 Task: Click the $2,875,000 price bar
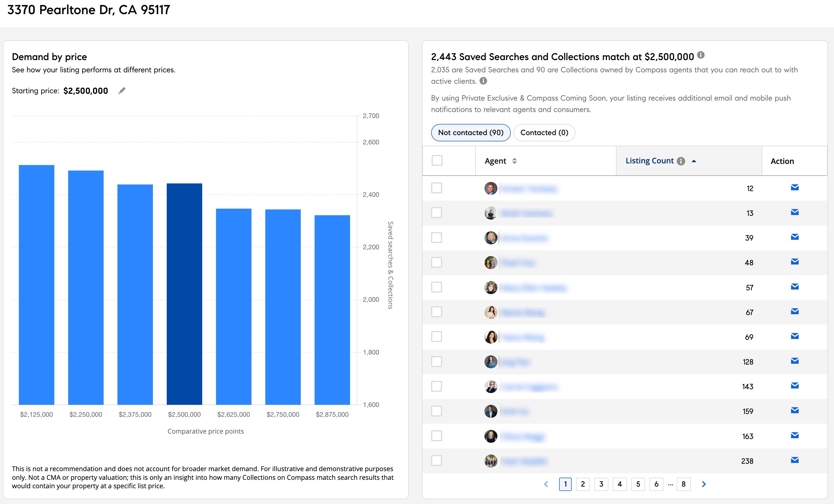click(332, 310)
